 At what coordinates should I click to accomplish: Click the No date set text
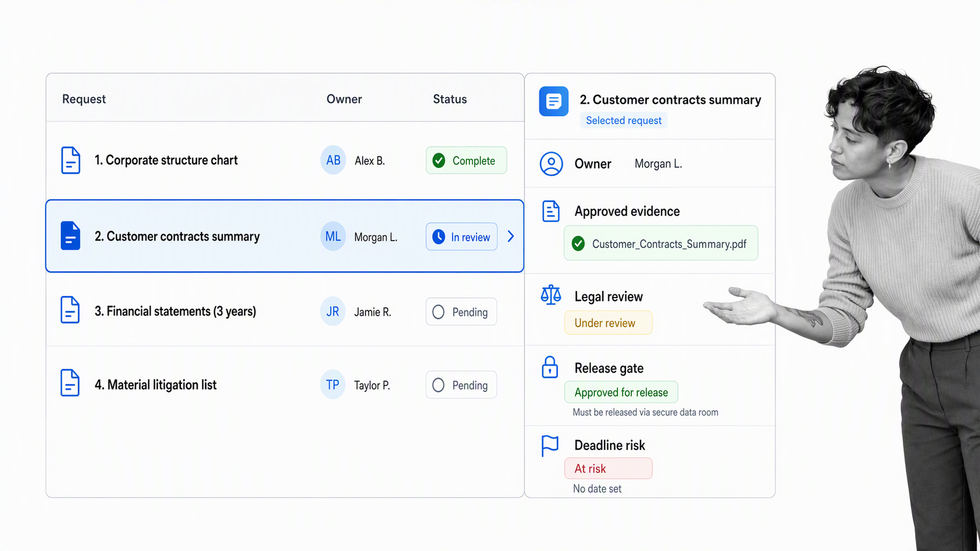tap(597, 488)
